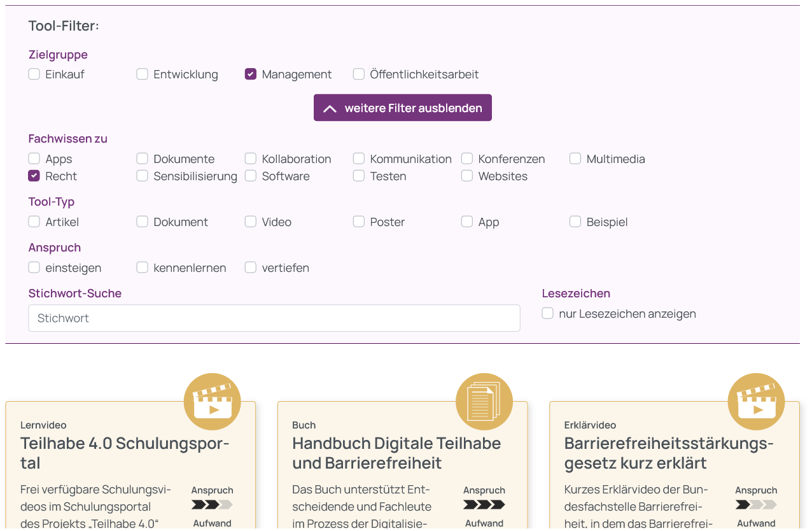Click Anspruch rating arrows on Teilhabe 4.0 card

click(x=212, y=505)
